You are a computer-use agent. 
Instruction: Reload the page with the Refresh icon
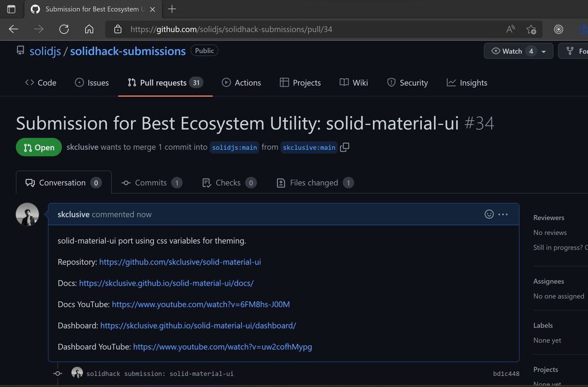(64, 29)
